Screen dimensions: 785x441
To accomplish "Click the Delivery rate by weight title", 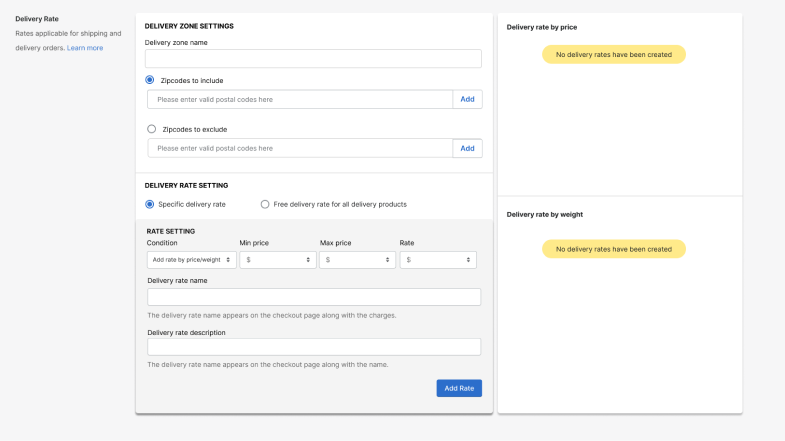I will tap(545, 214).
